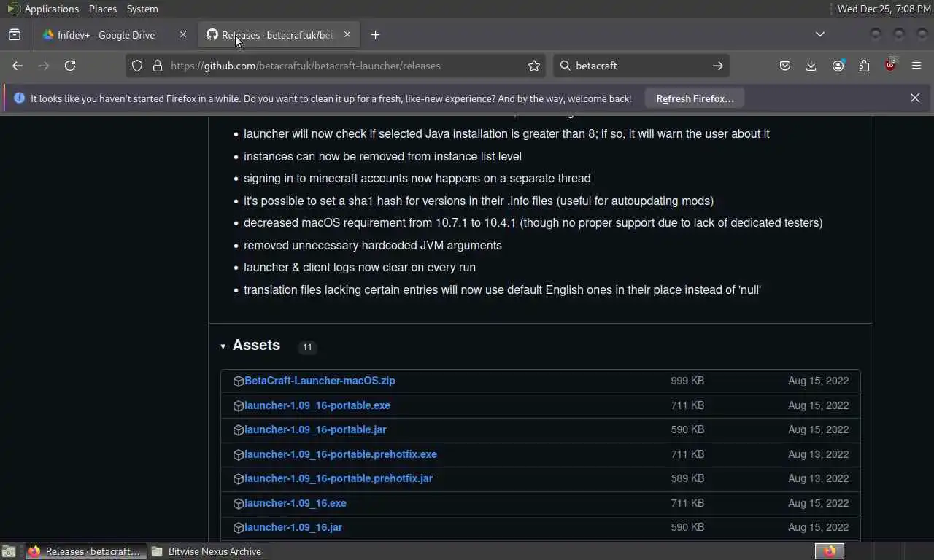Click the package icon beside launcher-1.09_16-portable.jar
This screenshot has width=934, height=560.
click(x=238, y=430)
